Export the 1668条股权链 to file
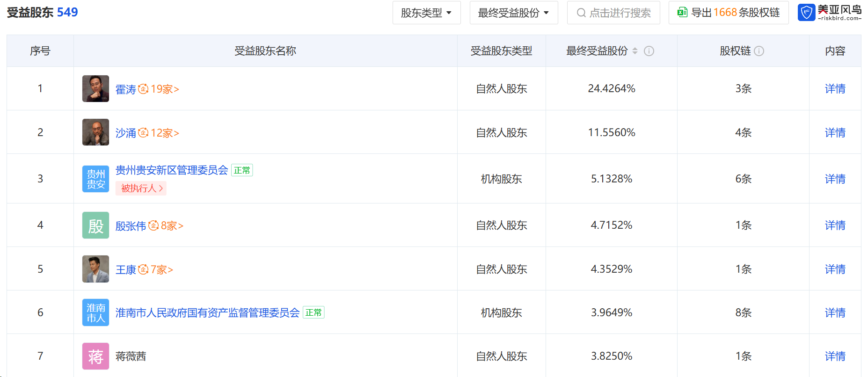Screen dimensions: 868x377 coord(735,13)
